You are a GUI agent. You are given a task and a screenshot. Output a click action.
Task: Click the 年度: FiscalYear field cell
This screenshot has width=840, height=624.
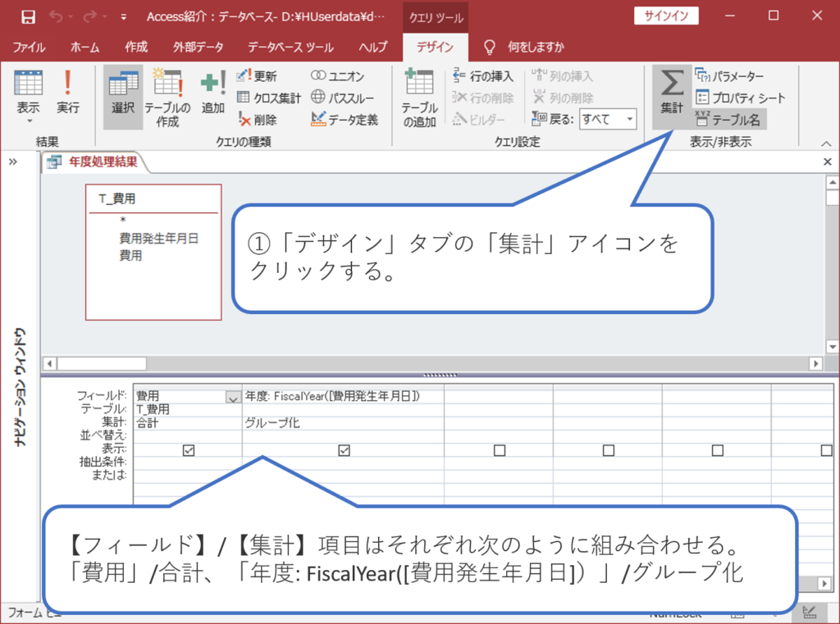(x=343, y=396)
